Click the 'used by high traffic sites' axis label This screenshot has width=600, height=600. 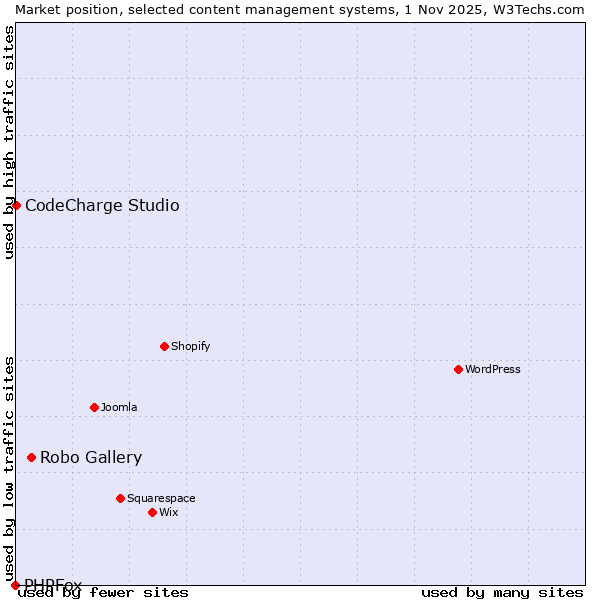pos(9,142)
